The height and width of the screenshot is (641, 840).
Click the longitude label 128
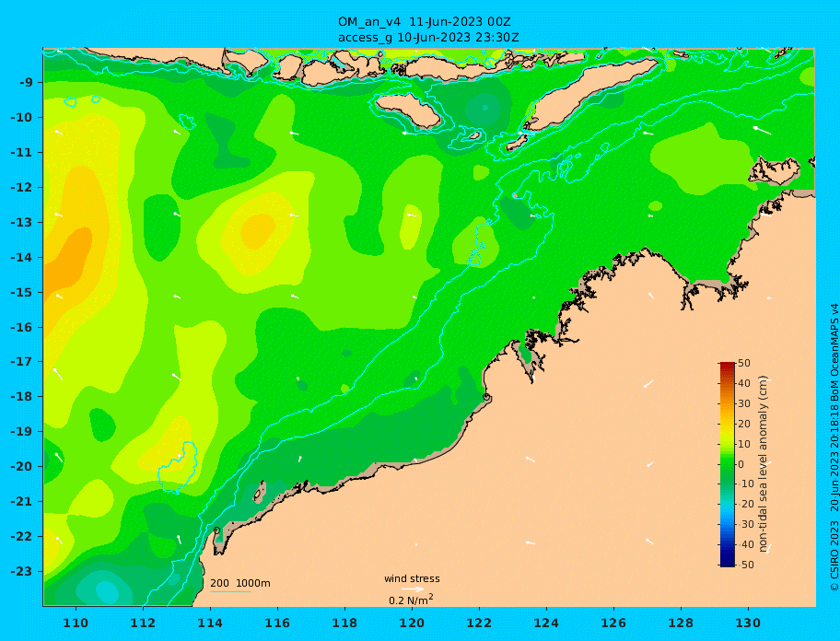click(x=681, y=623)
